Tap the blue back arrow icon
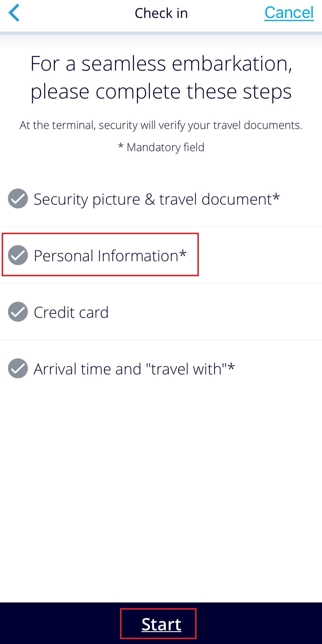This screenshot has width=322, height=644. (14, 13)
